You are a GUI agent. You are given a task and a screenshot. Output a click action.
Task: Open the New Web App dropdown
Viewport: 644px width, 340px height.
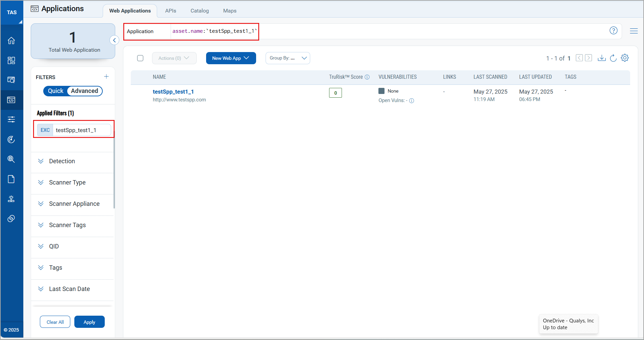pos(231,58)
